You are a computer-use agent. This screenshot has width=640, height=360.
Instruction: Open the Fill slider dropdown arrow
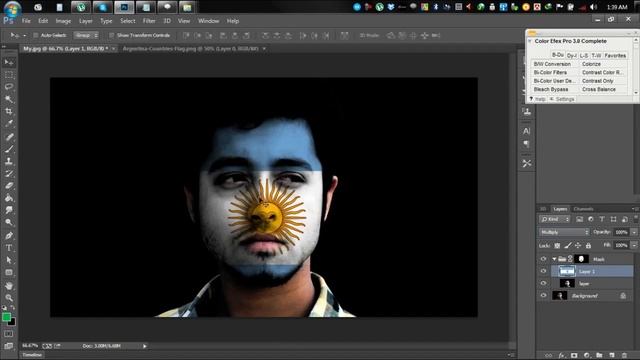pos(634,245)
